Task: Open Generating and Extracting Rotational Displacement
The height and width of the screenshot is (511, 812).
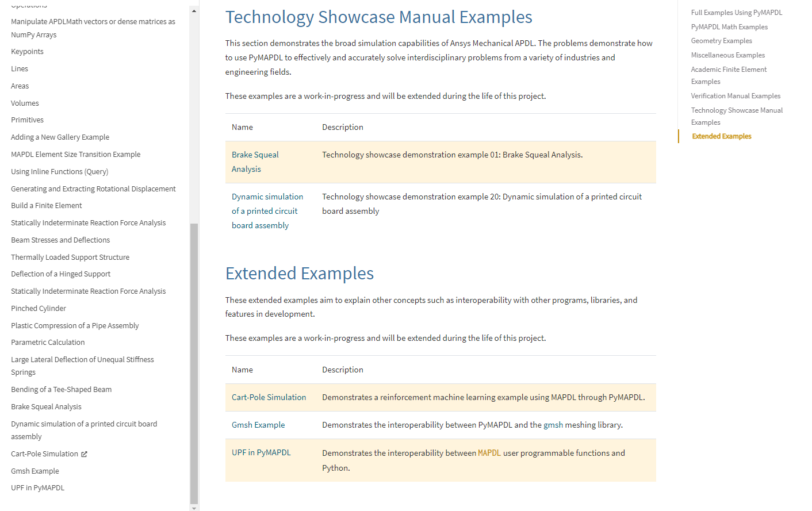Action: [x=93, y=189]
